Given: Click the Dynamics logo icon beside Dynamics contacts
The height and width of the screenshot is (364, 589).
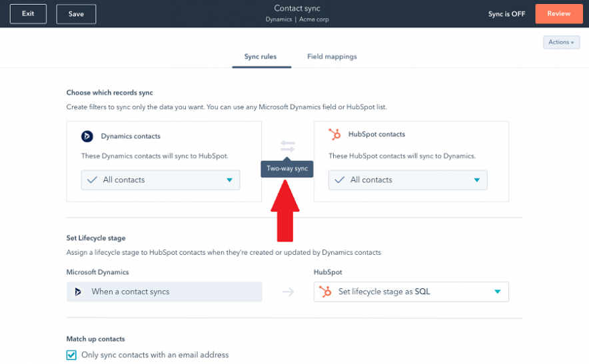Looking at the screenshot, I should click(87, 136).
